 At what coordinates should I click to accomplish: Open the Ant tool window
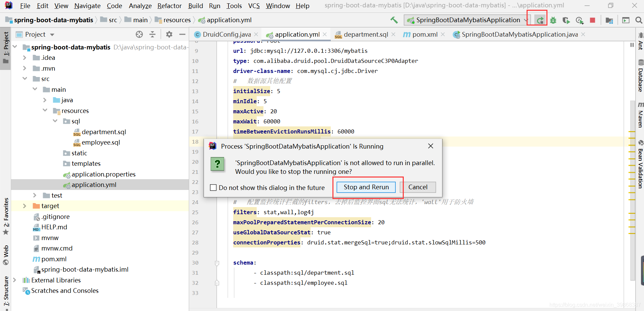(640, 41)
